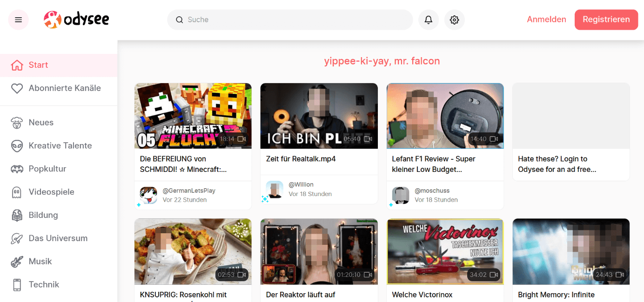
Task: Open title Zeit für Realtalk.mp4
Action: click(x=301, y=159)
